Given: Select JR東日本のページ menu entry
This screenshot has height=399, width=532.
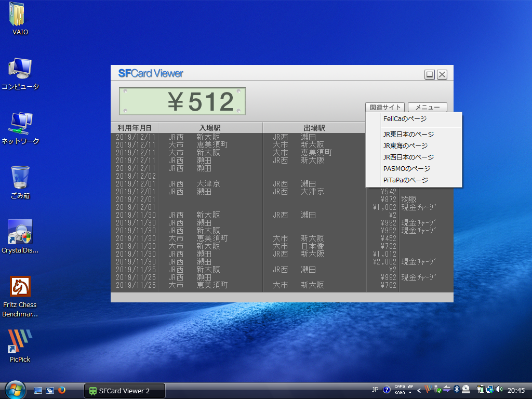Looking at the screenshot, I should [x=414, y=135].
